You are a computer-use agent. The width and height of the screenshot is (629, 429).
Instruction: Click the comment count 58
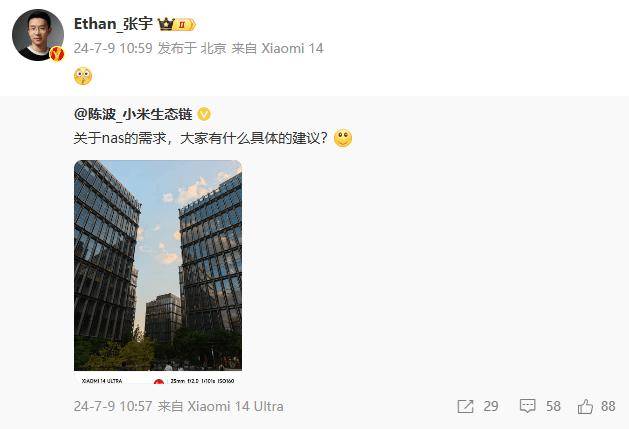point(553,406)
